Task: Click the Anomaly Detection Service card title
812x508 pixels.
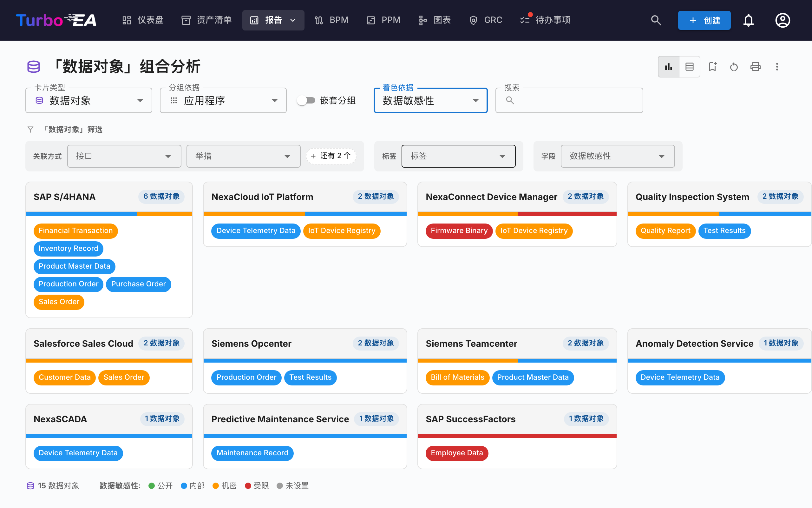Action: click(694, 344)
